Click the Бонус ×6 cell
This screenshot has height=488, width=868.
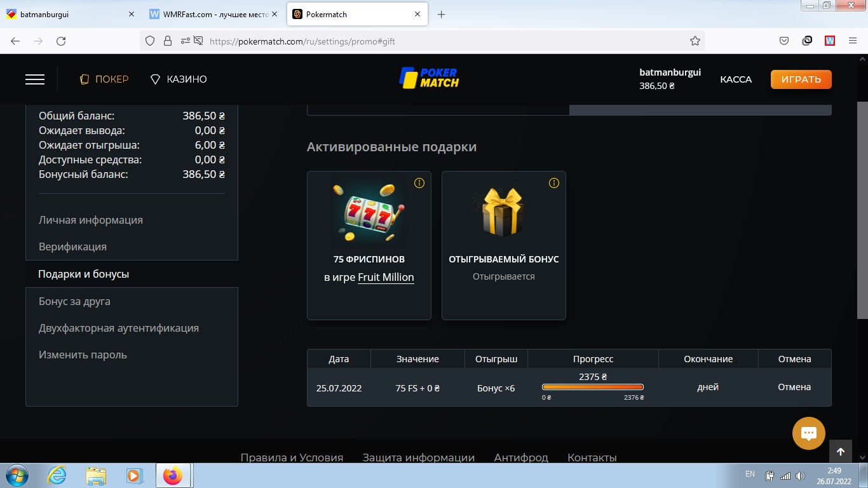496,388
